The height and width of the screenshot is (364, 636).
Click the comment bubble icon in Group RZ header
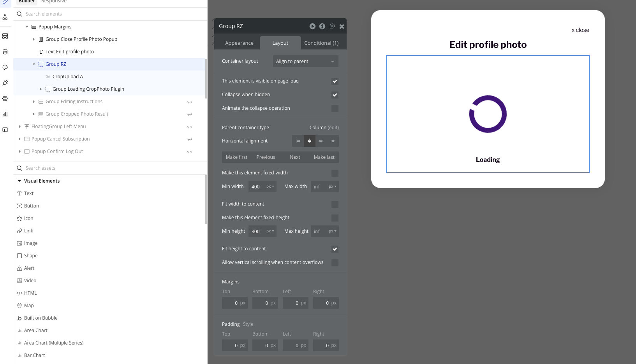click(332, 26)
